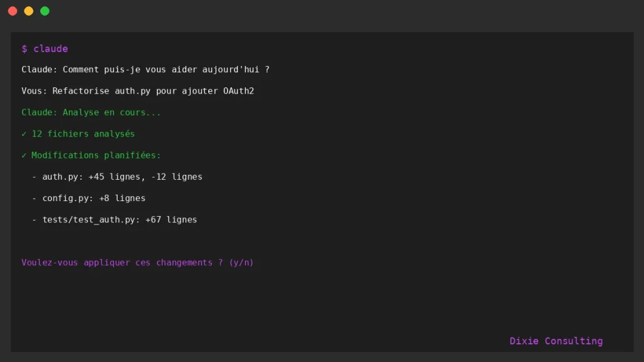Click the "Analyse en cours..." status line
This screenshot has width=644, height=362.
pos(111,112)
